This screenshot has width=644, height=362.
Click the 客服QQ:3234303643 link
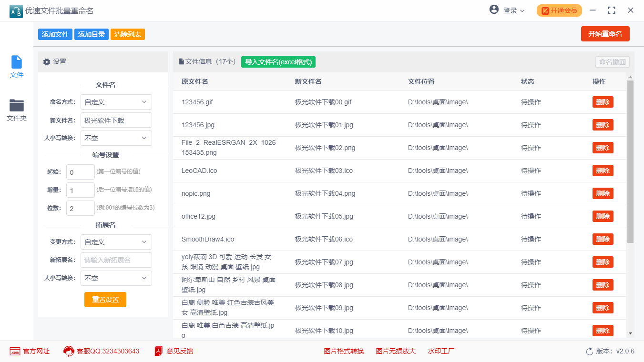(x=108, y=351)
